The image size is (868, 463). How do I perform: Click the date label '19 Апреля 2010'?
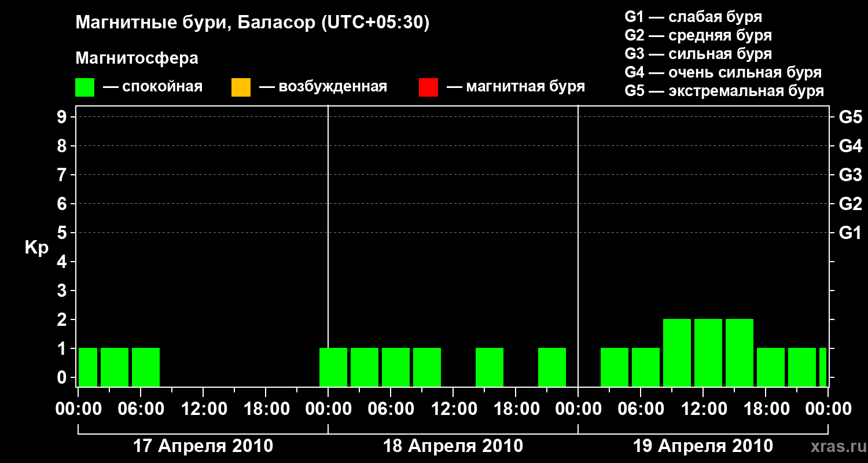click(703, 446)
